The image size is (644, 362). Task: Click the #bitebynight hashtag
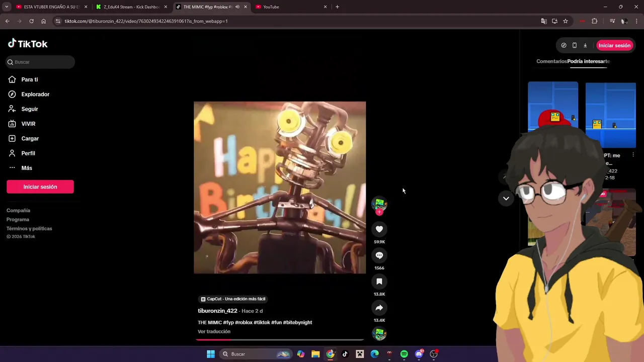pyautogui.click(x=297, y=322)
